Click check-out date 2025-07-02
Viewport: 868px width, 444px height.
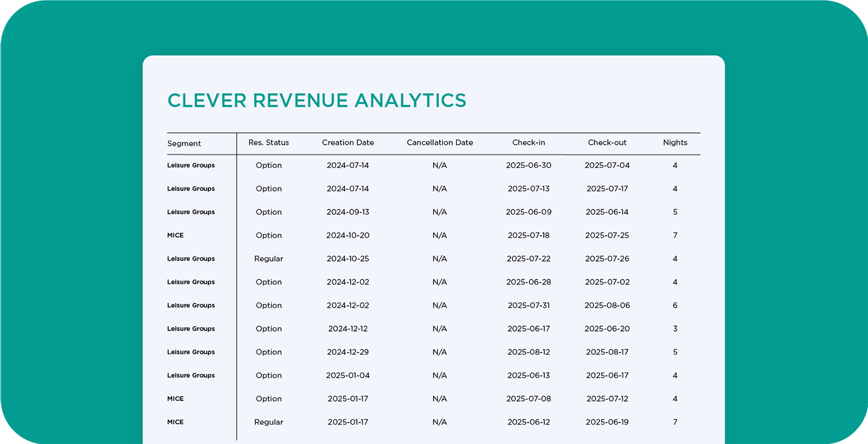coord(607,282)
